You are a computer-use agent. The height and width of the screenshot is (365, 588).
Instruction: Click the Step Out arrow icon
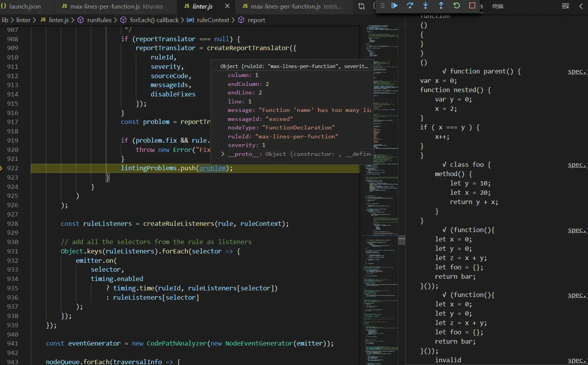click(441, 6)
